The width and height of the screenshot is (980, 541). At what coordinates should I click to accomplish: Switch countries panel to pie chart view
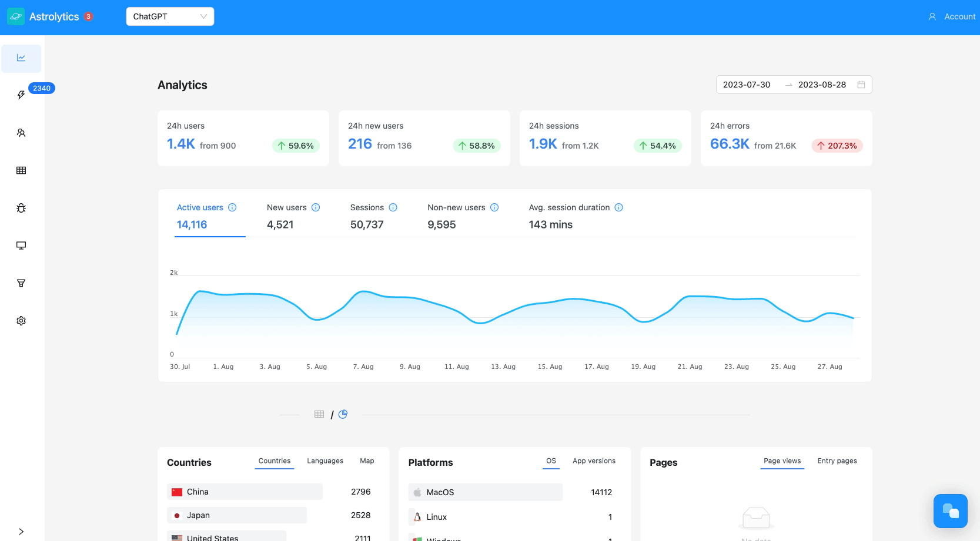click(x=343, y=414)
